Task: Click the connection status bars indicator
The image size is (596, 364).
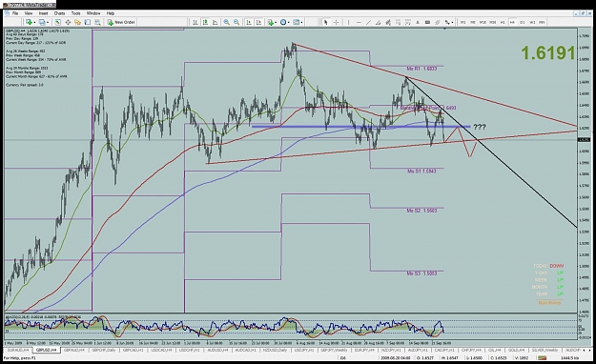Action: click(542, 358)
